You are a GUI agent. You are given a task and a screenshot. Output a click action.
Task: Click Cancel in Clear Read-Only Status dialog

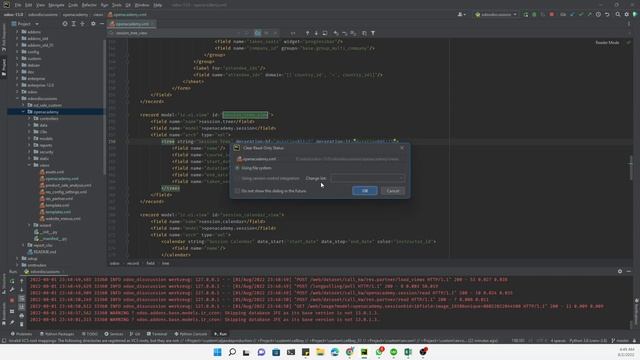point(393,191)
